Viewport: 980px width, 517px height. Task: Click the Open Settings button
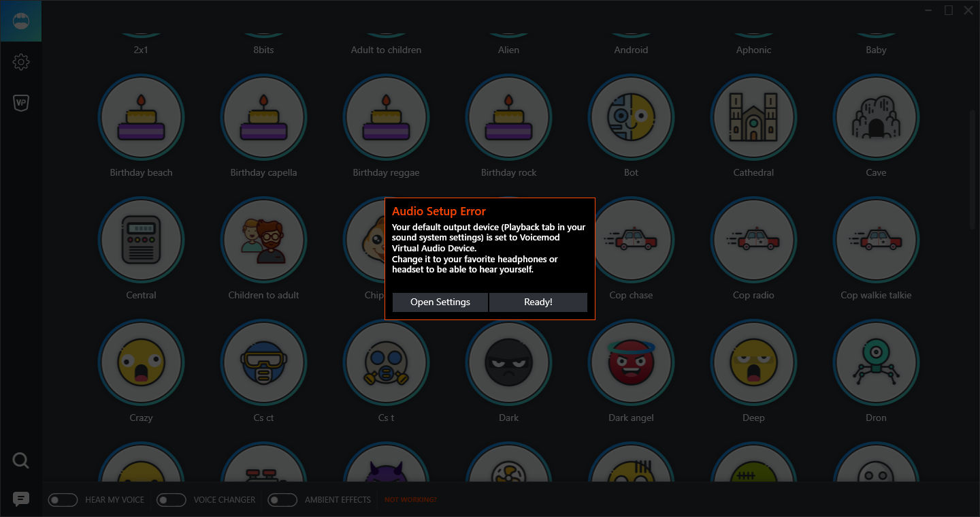pos(440,302)
